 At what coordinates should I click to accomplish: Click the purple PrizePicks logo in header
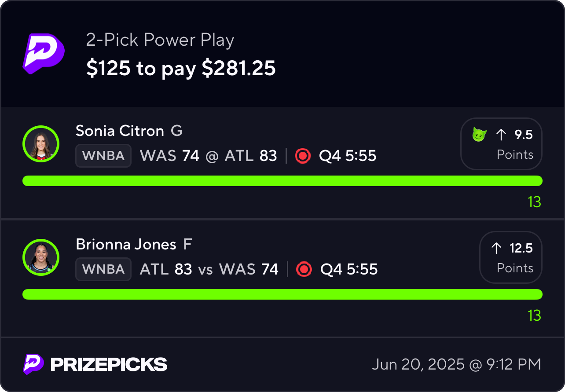coord(44,54)
